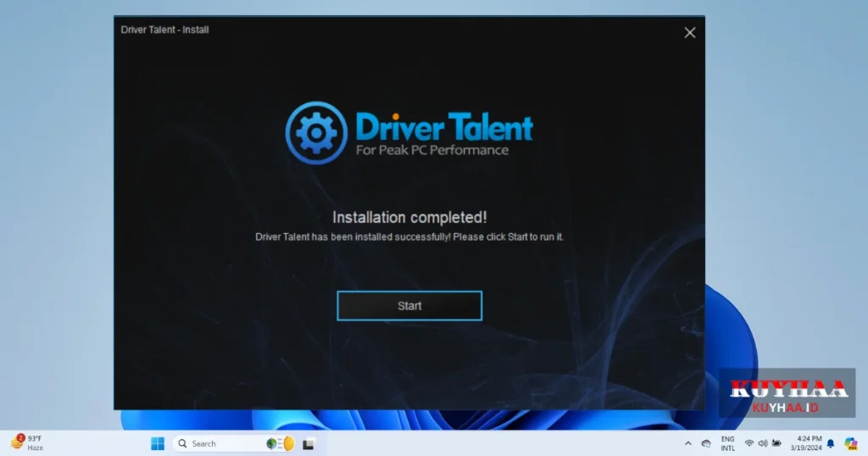Viewport: 868px width, 456px height.
Task: Click the Driver Talent gear logo
Action: pos(316,133)
